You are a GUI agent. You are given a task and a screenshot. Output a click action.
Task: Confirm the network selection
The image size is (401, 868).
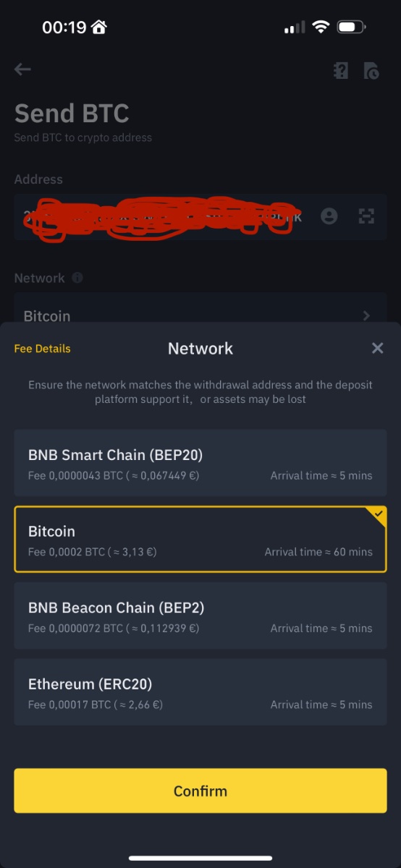pyautogui.click(x=200, y=791)
